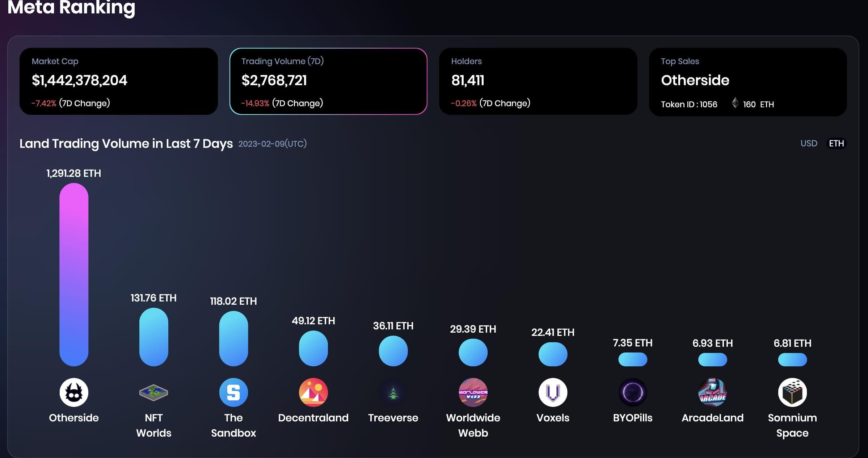
Task: Click the 81,411 holders value
Action: click(468, 80)
